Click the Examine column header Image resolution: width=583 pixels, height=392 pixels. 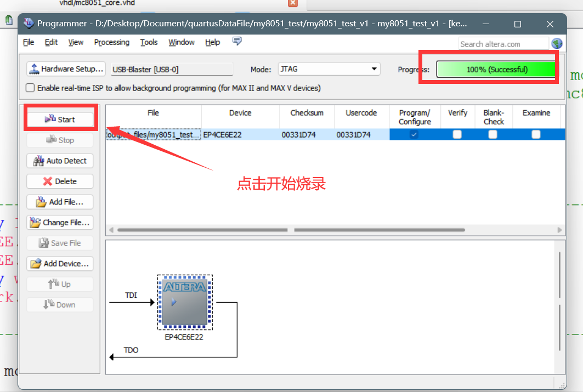pyautogui.click(x=536, y=117)
